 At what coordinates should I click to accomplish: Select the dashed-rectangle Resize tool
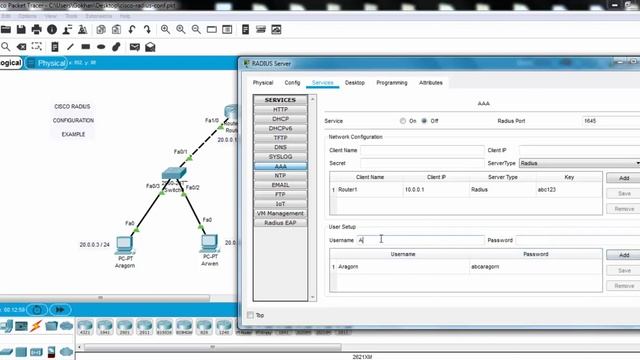[x=37, y=47]
